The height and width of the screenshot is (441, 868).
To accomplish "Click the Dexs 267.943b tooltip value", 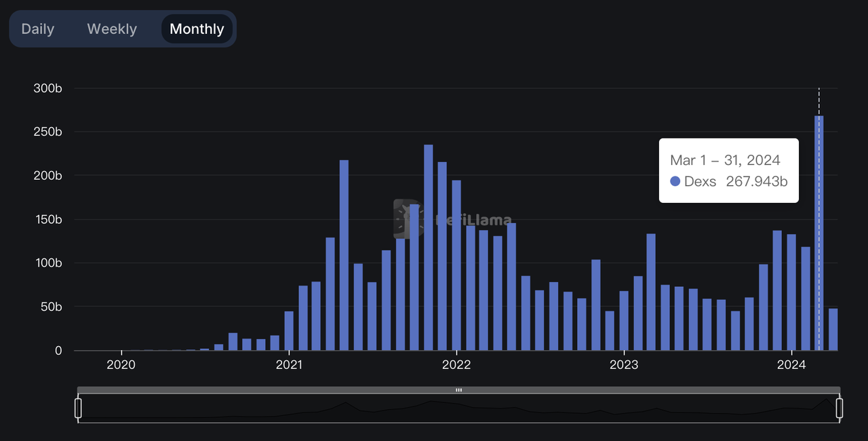I will pos(756,181).
